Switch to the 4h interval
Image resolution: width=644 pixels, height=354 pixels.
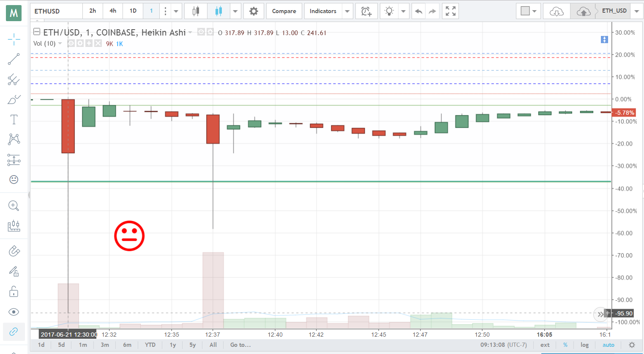pyautogui.click(x=113, y=11)
